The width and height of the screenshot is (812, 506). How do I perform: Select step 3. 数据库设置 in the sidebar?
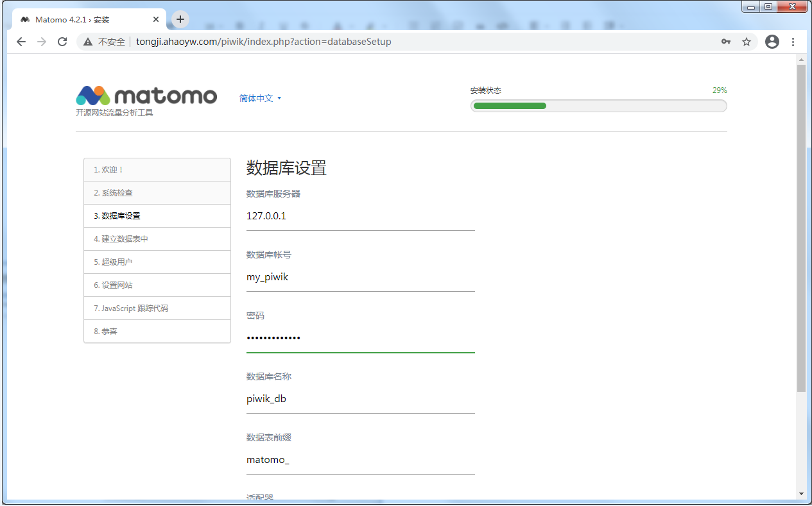point(157,216)
